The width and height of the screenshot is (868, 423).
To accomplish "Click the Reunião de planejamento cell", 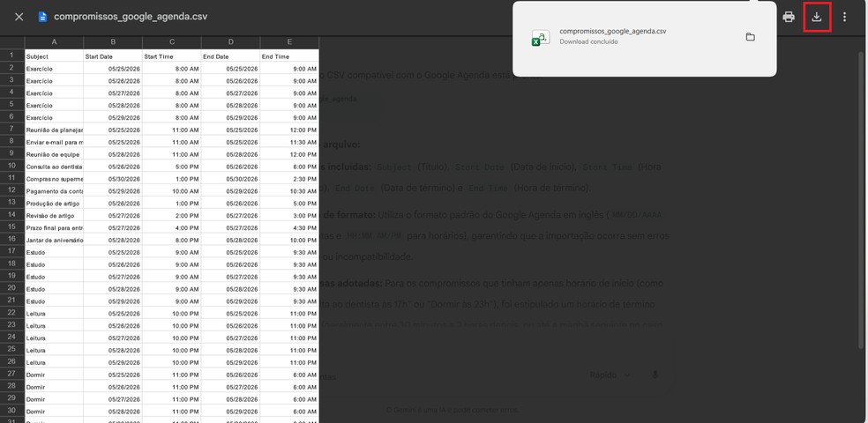I will [55, 130].
